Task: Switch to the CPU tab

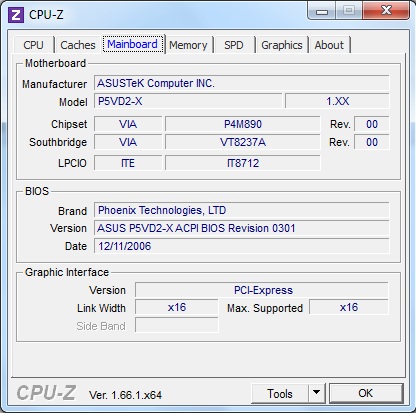Action: 34,45
